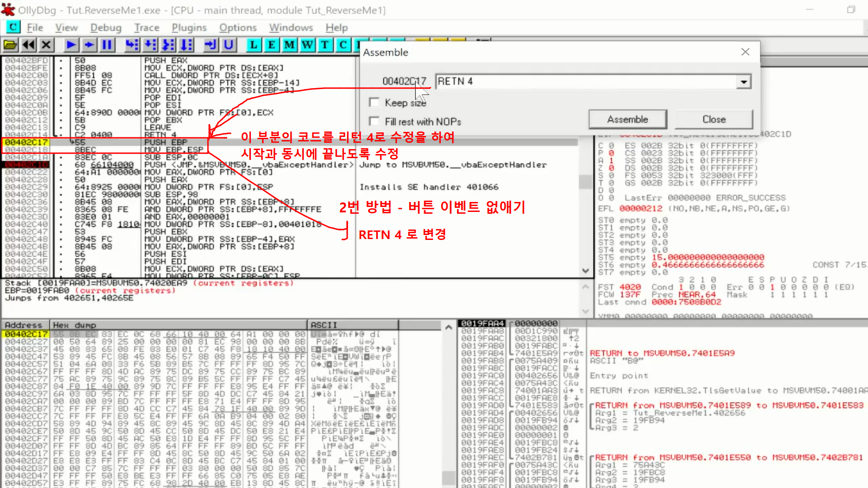
Task: Click the disassembly scrollbar thumb
Action: click(585, 182)
